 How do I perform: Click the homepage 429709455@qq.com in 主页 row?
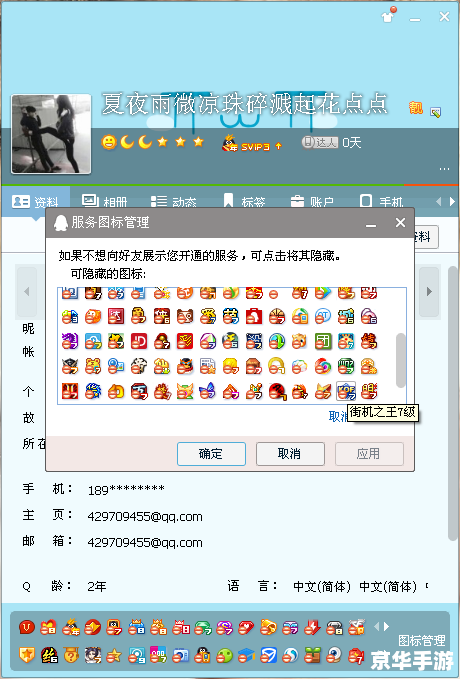click(145, 517)
